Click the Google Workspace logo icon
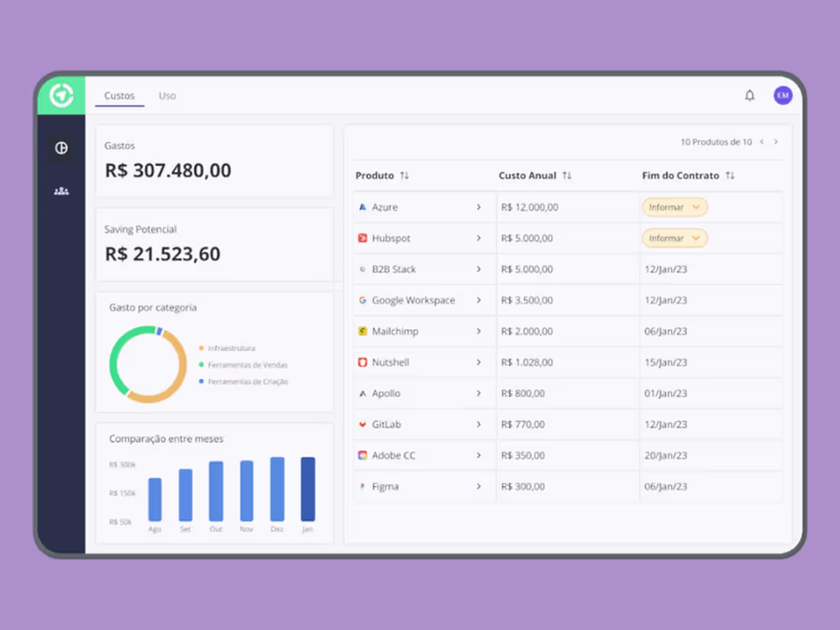840x630 pixels. click(363, 300)
